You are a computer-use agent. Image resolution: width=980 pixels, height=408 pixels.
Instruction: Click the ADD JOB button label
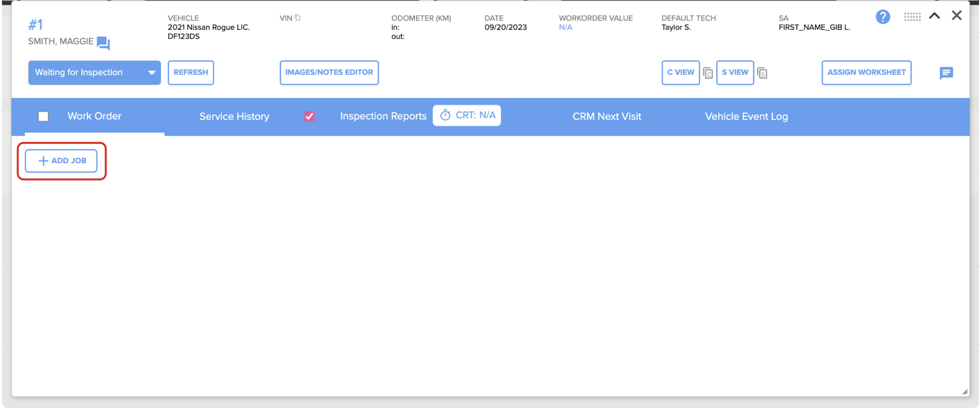pos(69,161)
